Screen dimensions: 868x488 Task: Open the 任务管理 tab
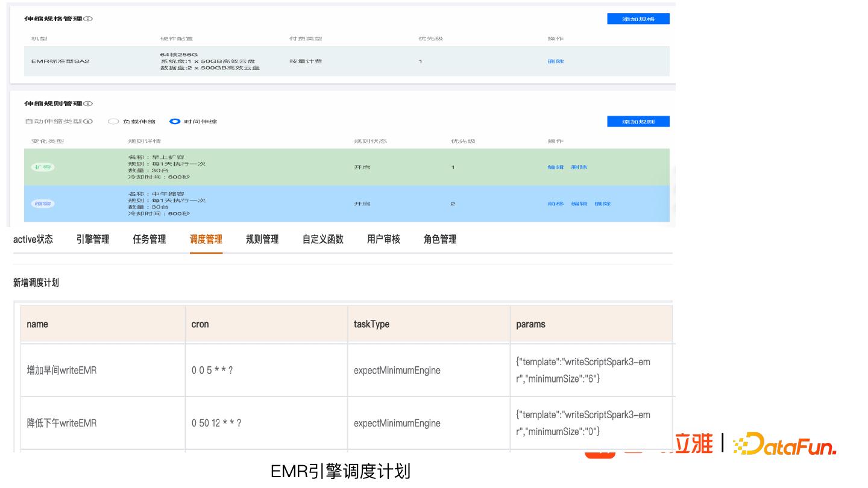point(149,239)
